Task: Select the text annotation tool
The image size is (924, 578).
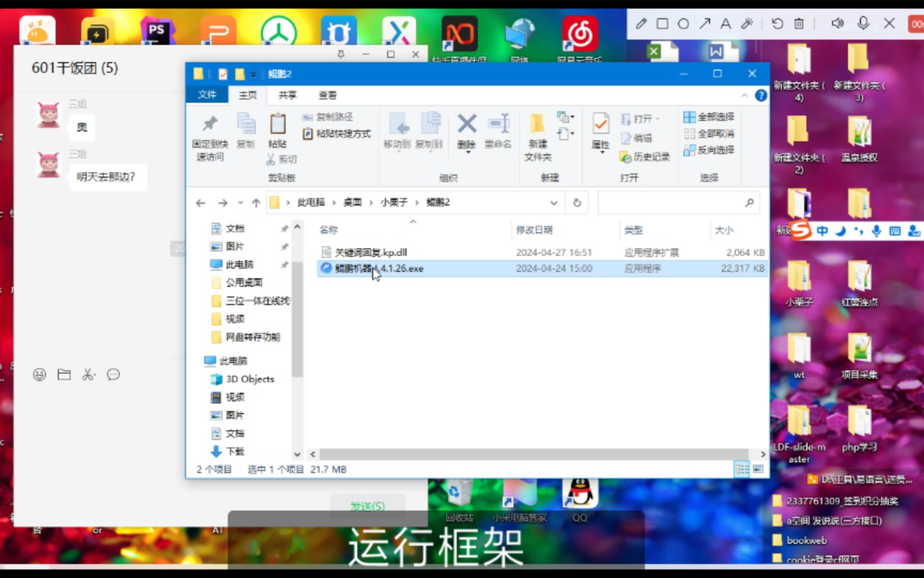Action: pyautogui.click(x=726, y=24)
